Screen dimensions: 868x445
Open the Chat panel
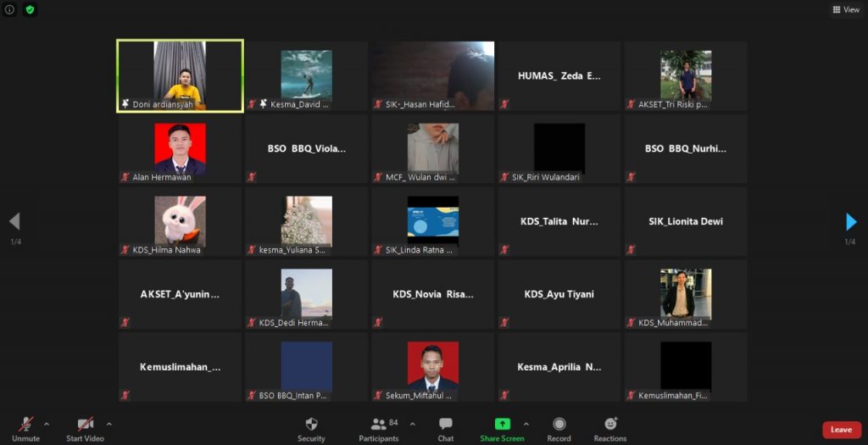click(x=446, y=424)
